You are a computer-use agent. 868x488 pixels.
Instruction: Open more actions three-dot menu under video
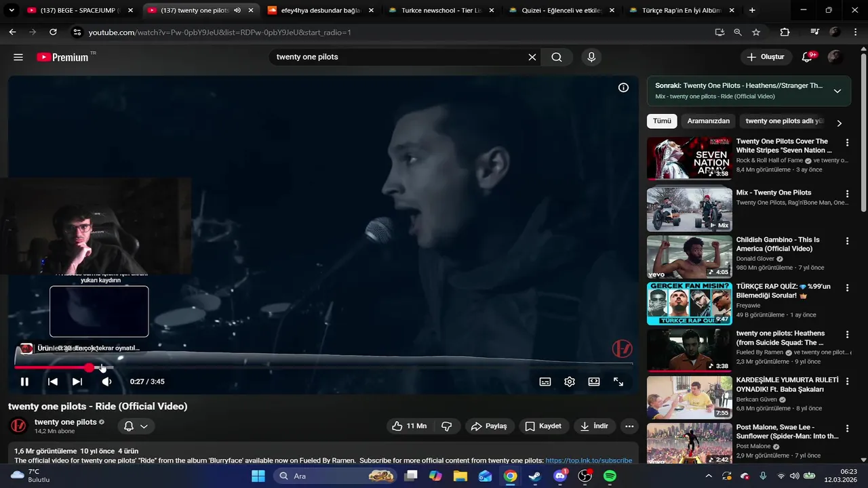(629, 426)
